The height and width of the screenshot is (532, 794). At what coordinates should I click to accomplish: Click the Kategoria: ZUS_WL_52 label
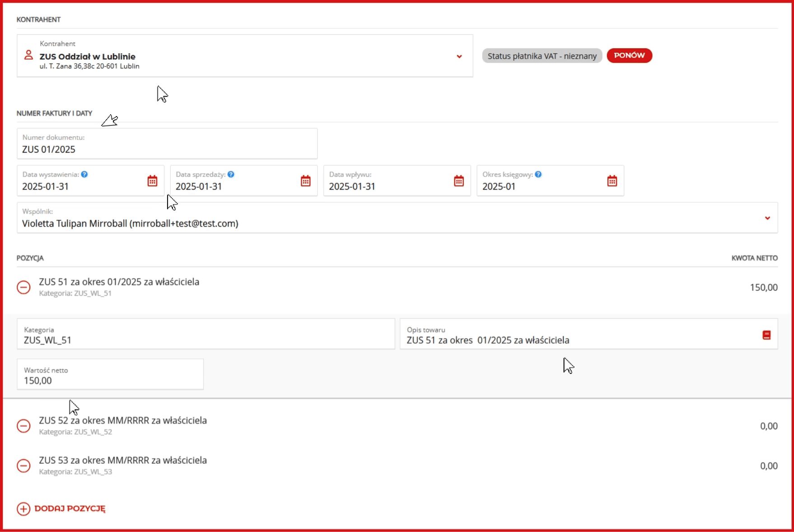tap(75, 432)
